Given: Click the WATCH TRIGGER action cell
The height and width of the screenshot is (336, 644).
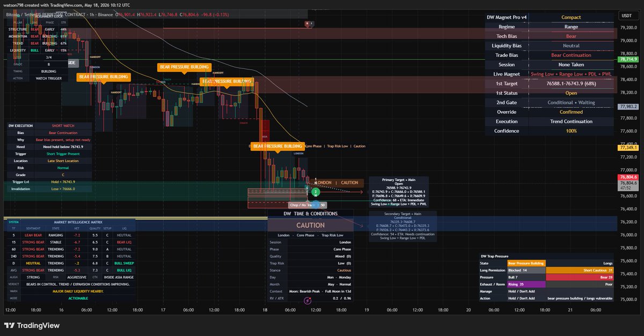Looking at the screenshot, I should tap(49, 78).
